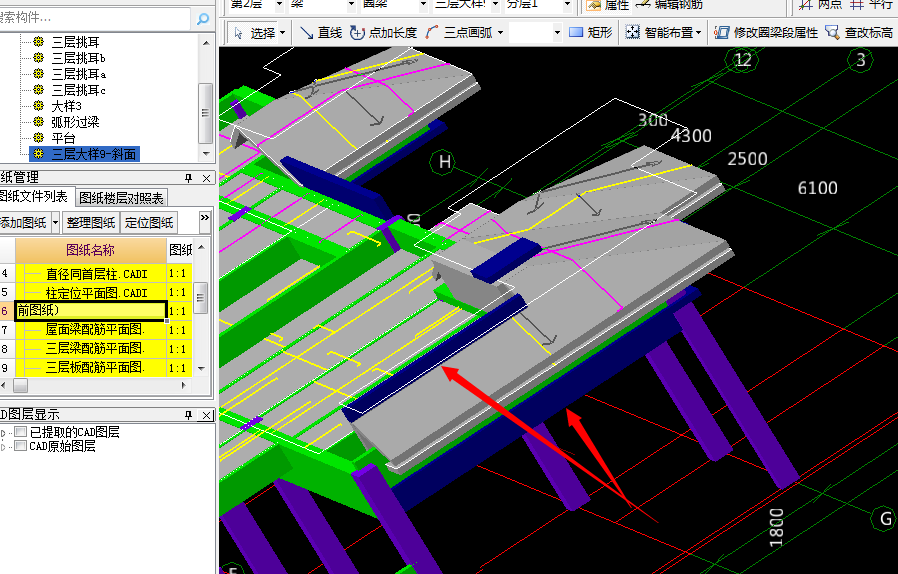Expand the 已提取的CAD图层 tree node
Screen dimensions: 898x574
pyautogui.click(x=3, y=433)
